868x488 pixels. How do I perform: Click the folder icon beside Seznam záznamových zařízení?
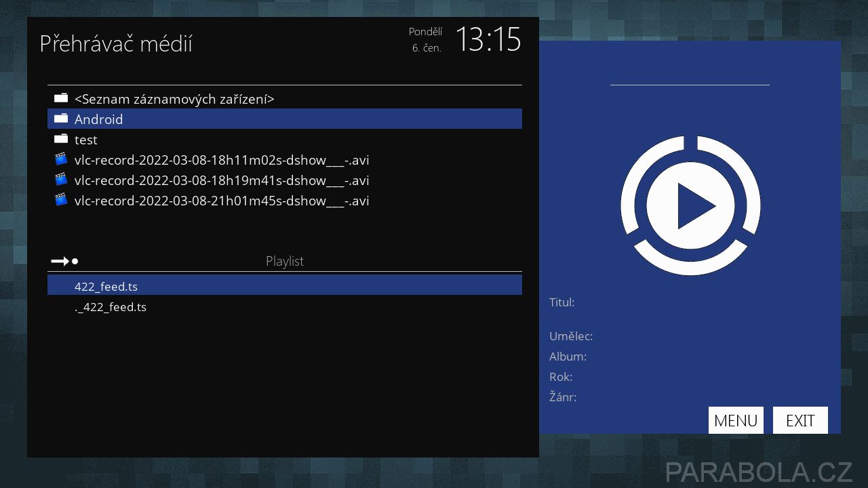click(x=61, y=98)
